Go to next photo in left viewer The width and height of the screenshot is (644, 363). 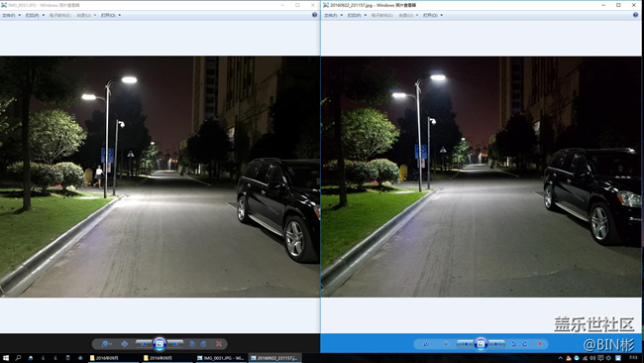[175, 344]
